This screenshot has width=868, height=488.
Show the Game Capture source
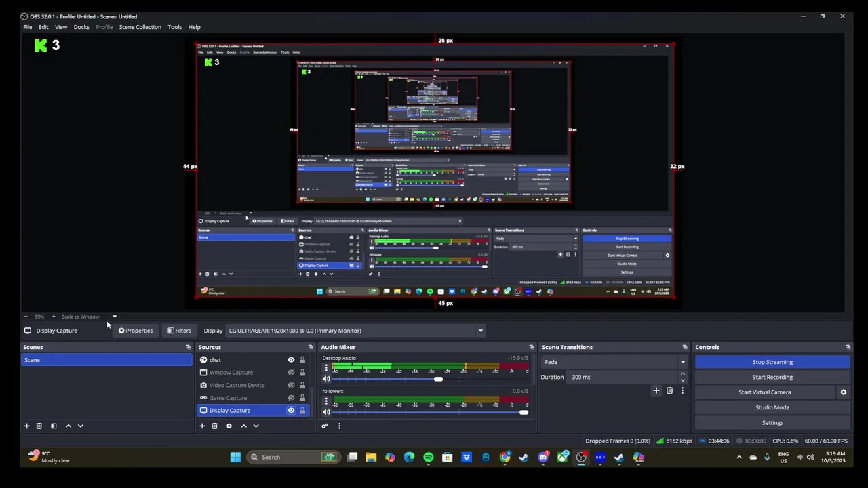(291, 398)
